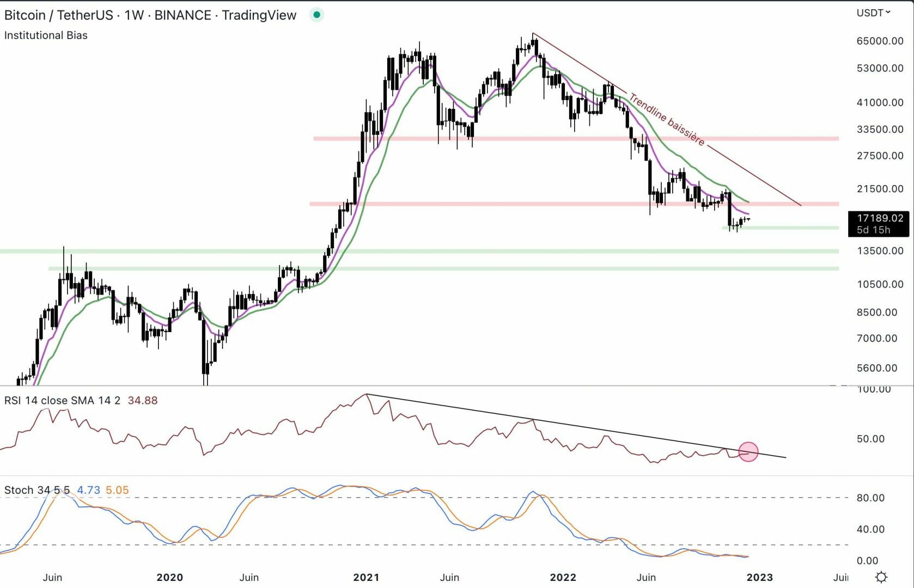914x588 pixels.
Task: Select the Institutional Bias indicator label
Action: (x=46, y=35)
